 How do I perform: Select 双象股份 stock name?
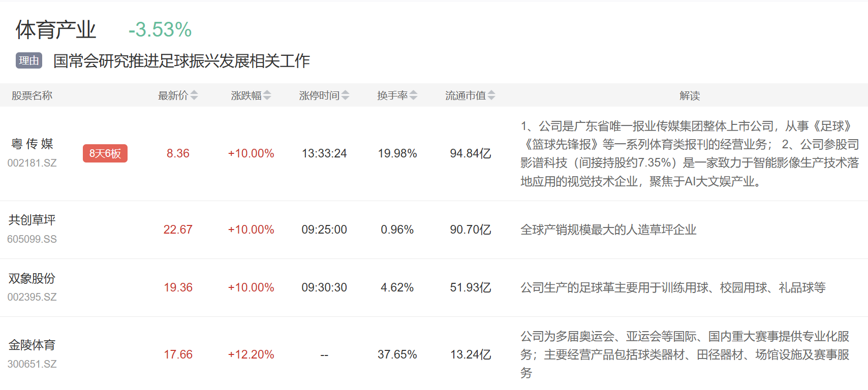click(x=32, y=278)
